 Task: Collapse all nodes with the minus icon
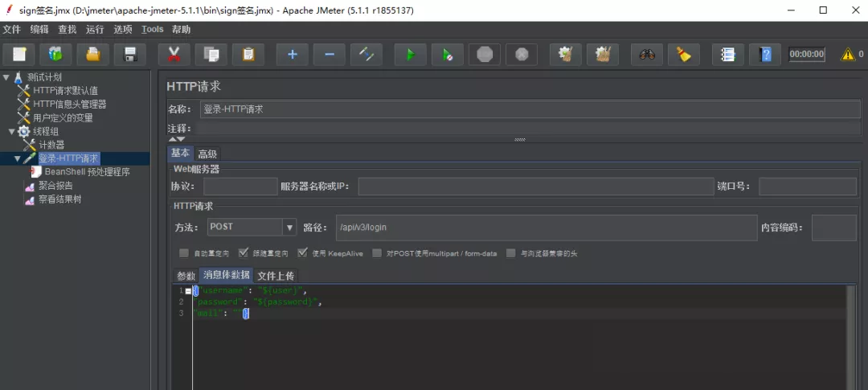[330, 55]
